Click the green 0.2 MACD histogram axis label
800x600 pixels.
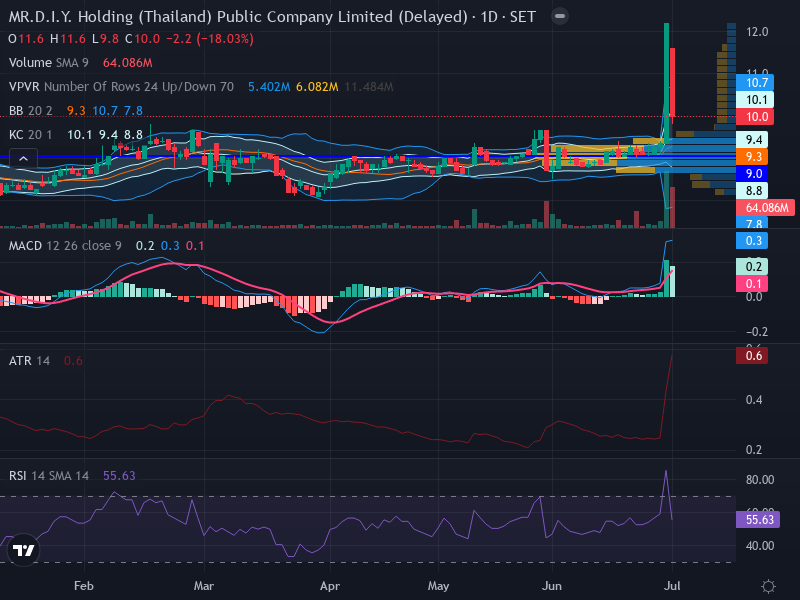[752, 266]
